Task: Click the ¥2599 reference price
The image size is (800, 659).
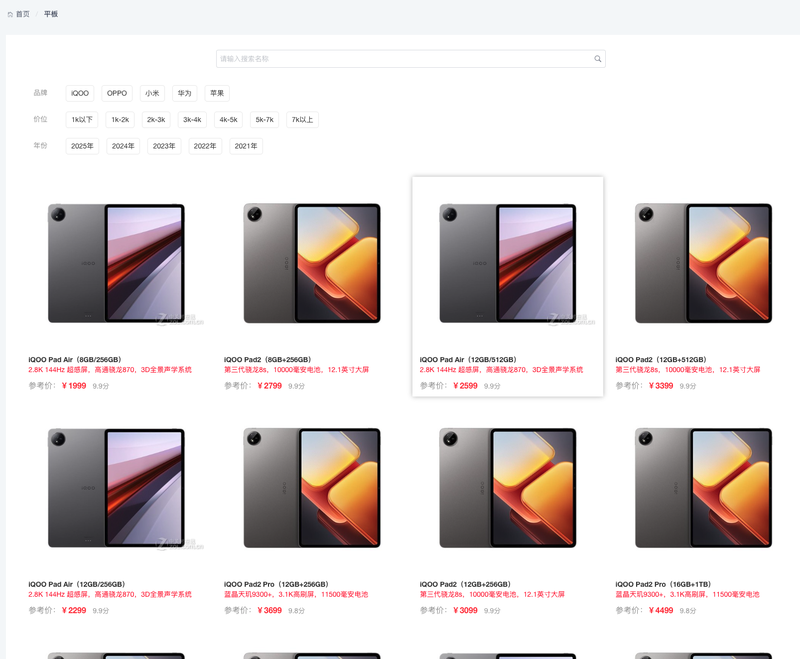Action: pos(465,386)
